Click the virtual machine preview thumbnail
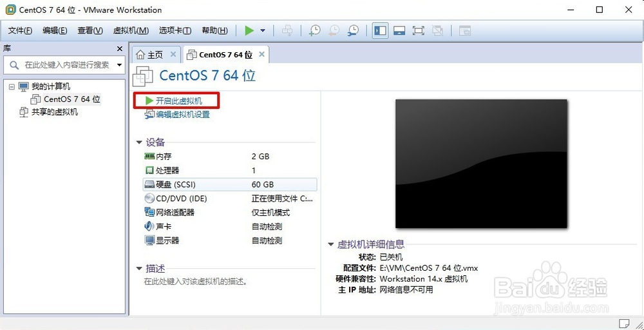 coord(481,164)
